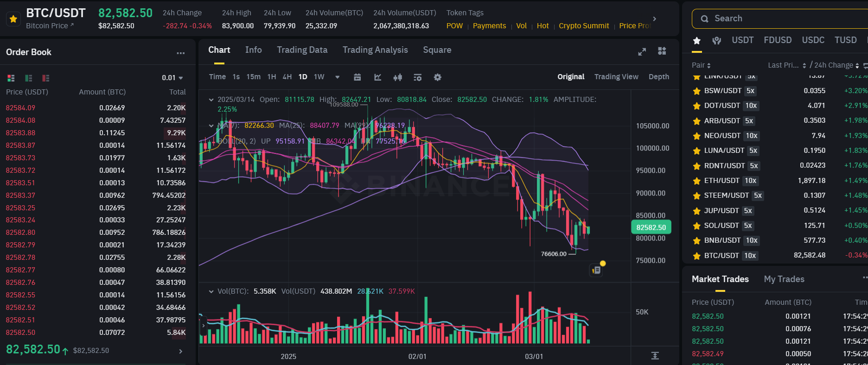Image resolution: width=868 pixels, height=365 pixels.
Task: Expand chart to fullscreen
Action: [x=642, y=51]
